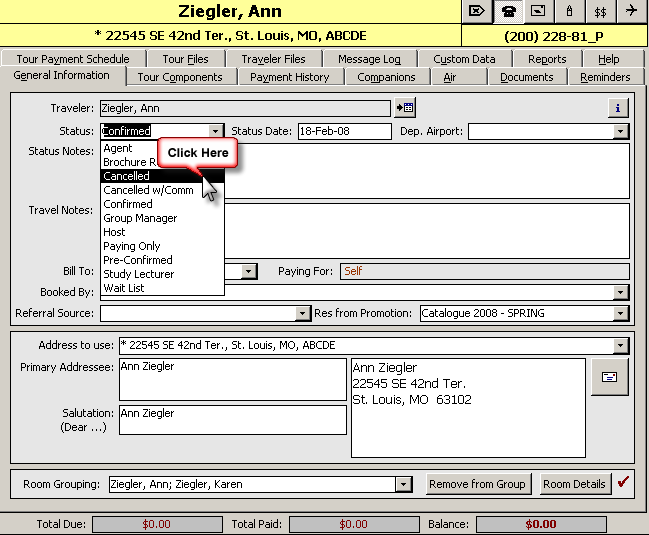Click the airplane icon in top toolbar
Image resolution: width=649 pixels, height=535 pixels.
point(630,11)
